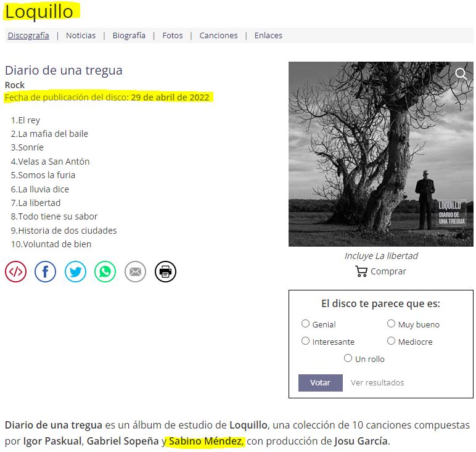Image resolution: width=476 pixels, height=452 pixels.
Task: Select the Interesante rating option
Action: (305, 341)
